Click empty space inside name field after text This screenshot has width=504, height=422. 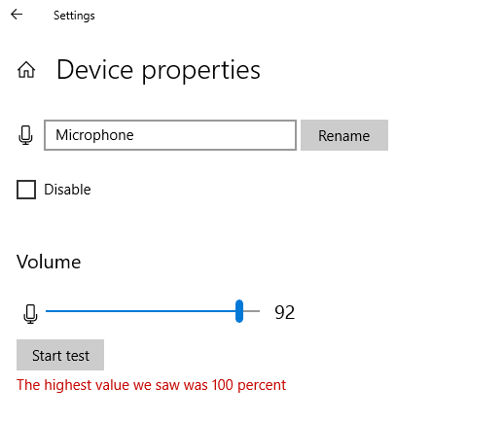click(x=214, y=135)
